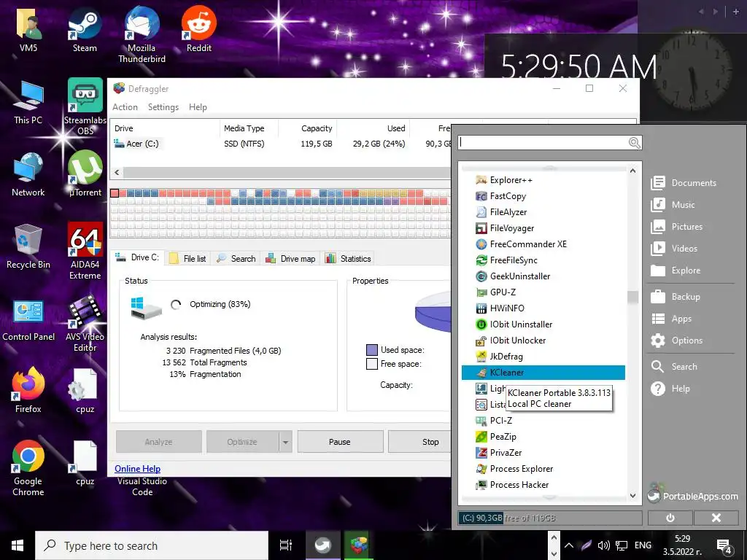Show hidden system tray icons

click(x=569, y=545)
